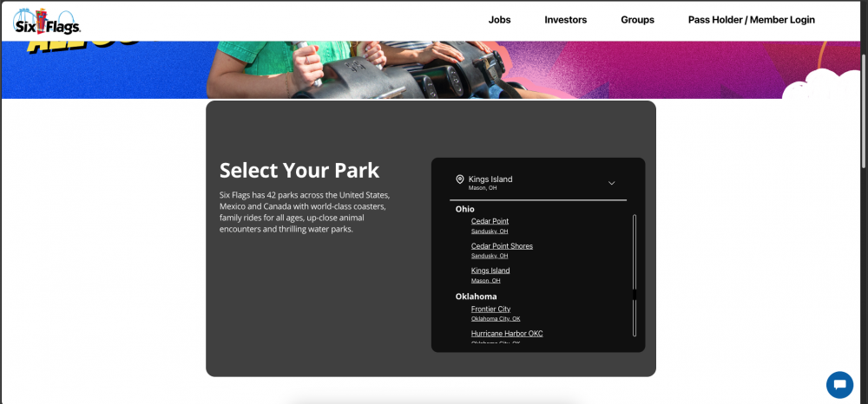
Task: Click the location pin icon beside Kings Island
Action: click(x=460, y=179)
